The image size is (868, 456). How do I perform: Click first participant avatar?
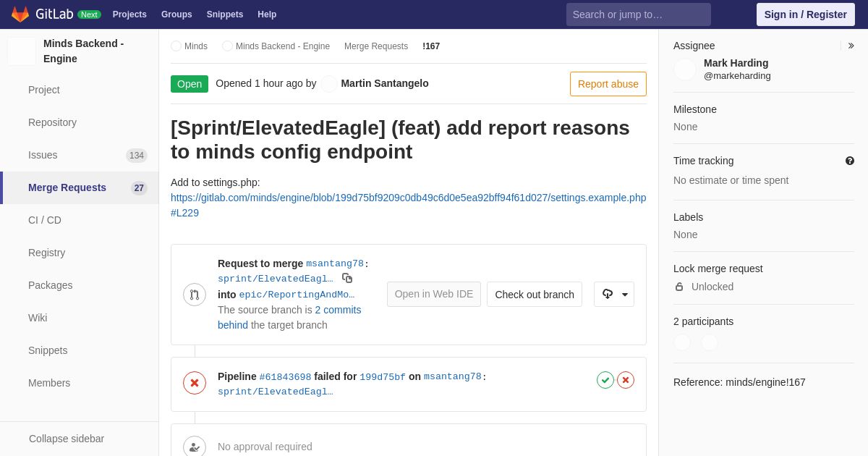tap(682, 343)
